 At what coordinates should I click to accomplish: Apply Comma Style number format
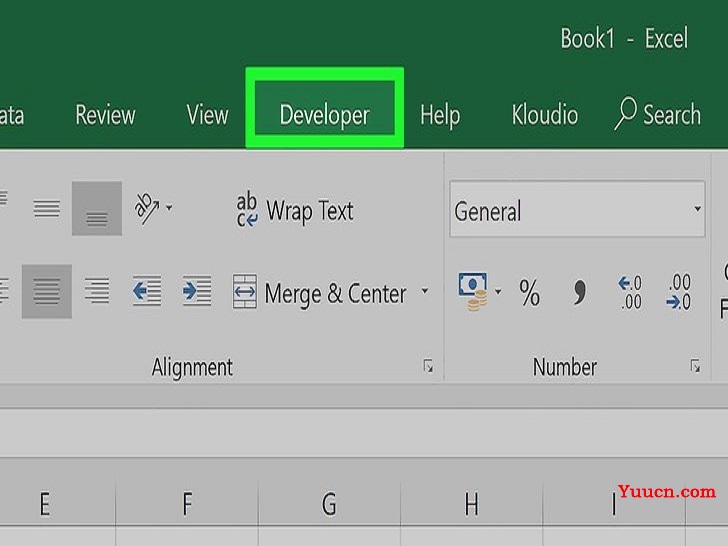pos(579,292)
